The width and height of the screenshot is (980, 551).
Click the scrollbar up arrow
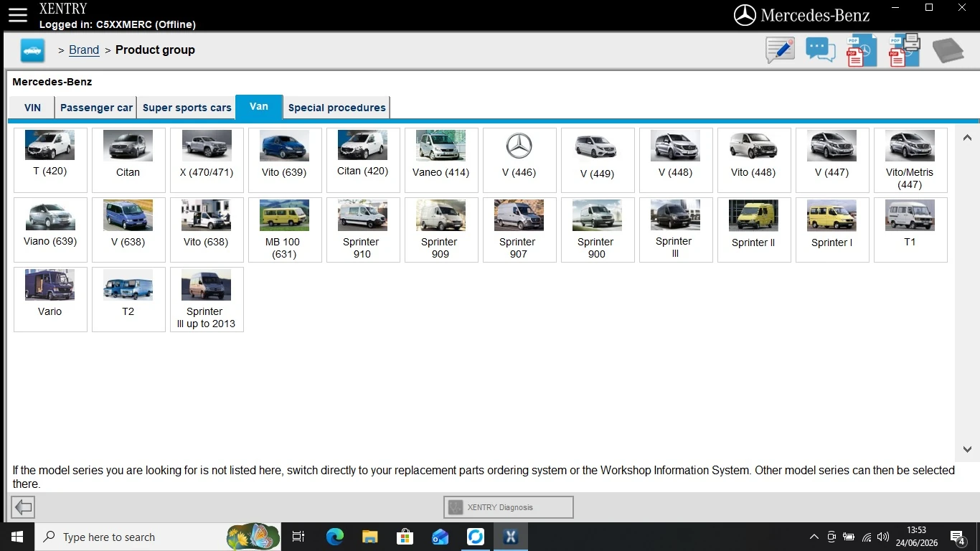pyautogui.click(x=967, y=138)
